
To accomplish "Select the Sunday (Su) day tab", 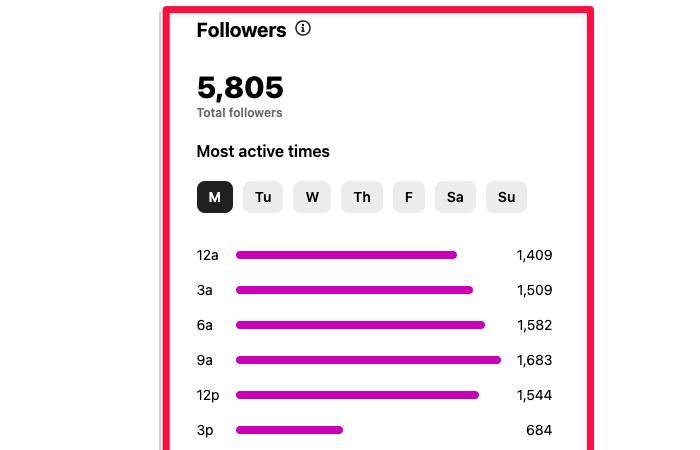I will click(x=507, y=197).
